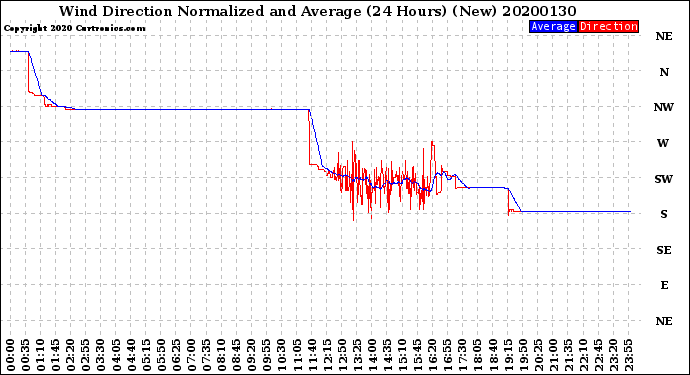690x375 pixels.
Task: Click the 15:10 time axis label
Action: pos(402,355)
